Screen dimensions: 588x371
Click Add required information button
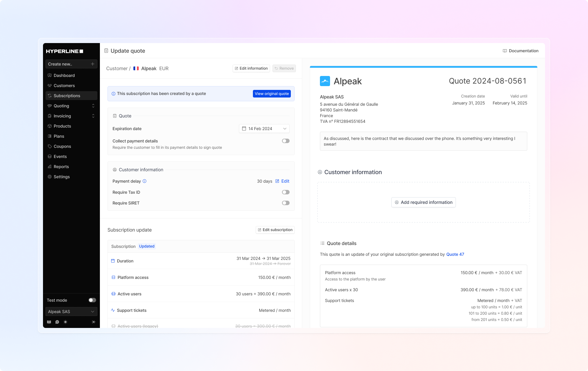(x=424, y=202)
